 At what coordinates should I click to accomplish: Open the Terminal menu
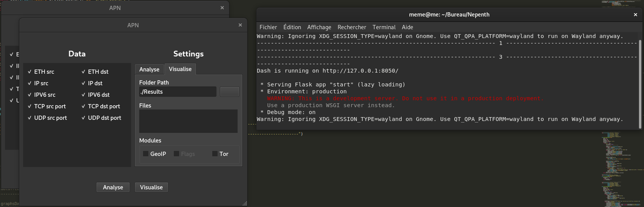click(x=384, y=27)
